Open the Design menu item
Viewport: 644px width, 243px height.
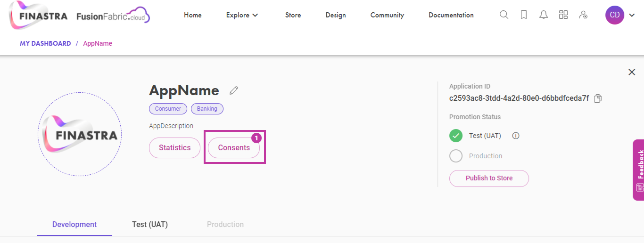pyautogui.click(x=336, y=15)
